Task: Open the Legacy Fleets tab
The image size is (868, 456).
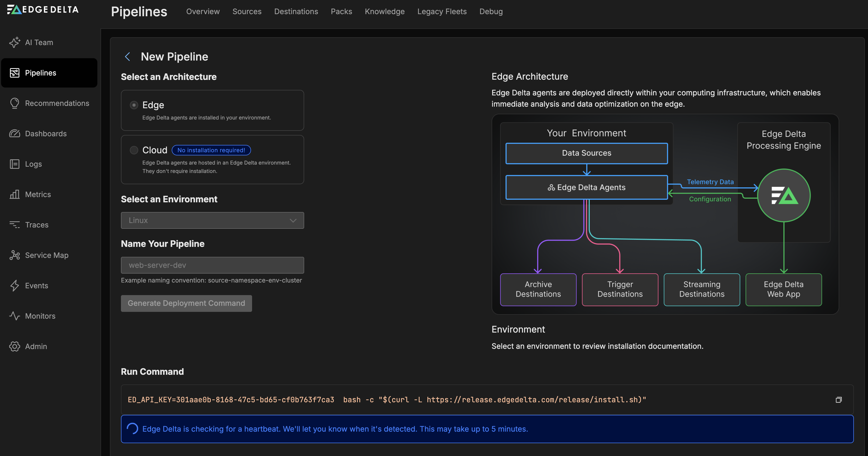Action: (x=442, y=12)
